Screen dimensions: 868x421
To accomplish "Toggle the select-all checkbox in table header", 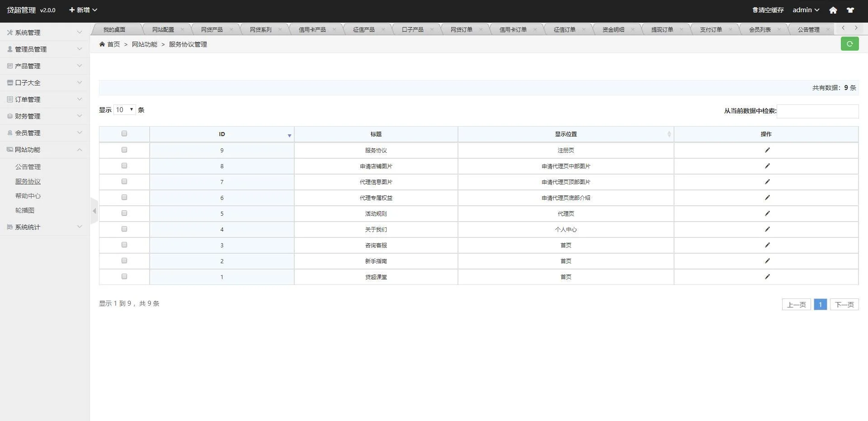I will [x=124, y=133].
